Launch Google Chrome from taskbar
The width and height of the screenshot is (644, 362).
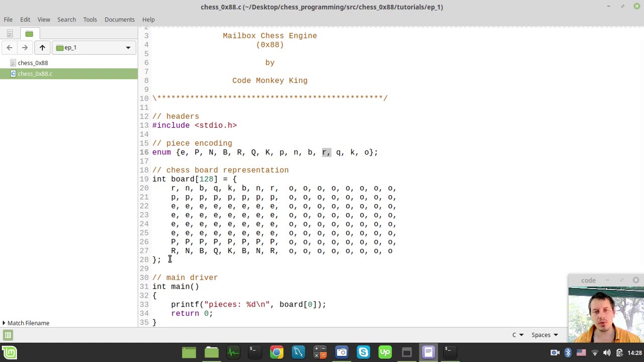coord(276,352)
